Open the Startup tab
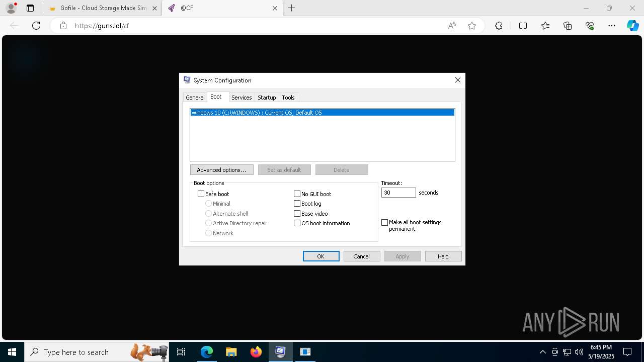Screen dimensions: 644x362 (x=267, y=98)
